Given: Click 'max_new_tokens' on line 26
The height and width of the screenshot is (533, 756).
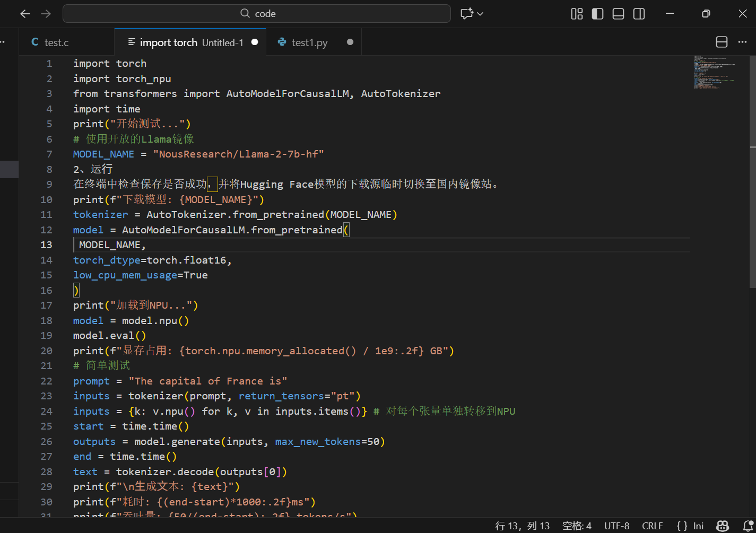Looking at the screenshot, I should [x=318, y=442].
